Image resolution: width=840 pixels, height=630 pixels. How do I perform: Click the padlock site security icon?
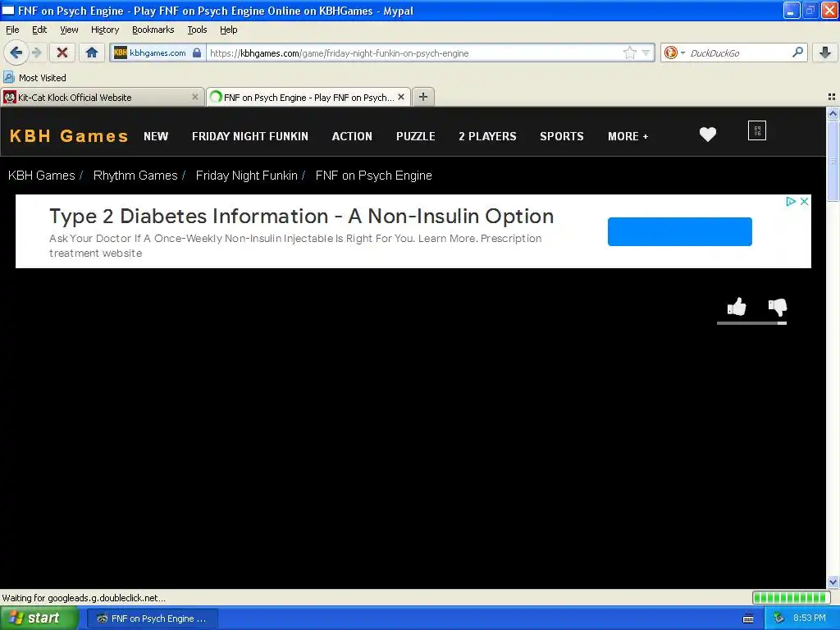(197, 52)
